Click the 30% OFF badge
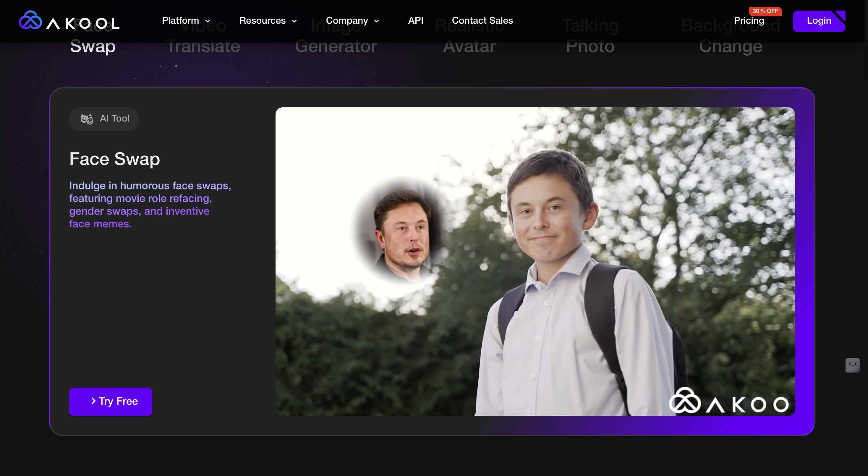868x476 pixels. 765,11
